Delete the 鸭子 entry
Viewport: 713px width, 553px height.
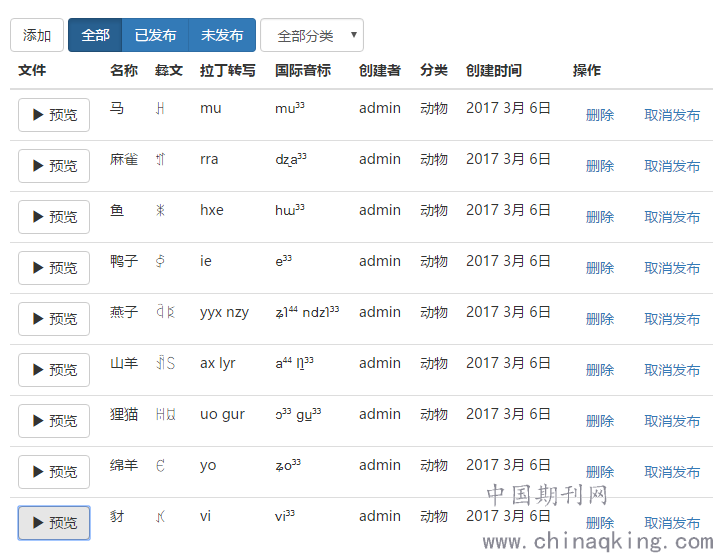click(x=600, y=268)
